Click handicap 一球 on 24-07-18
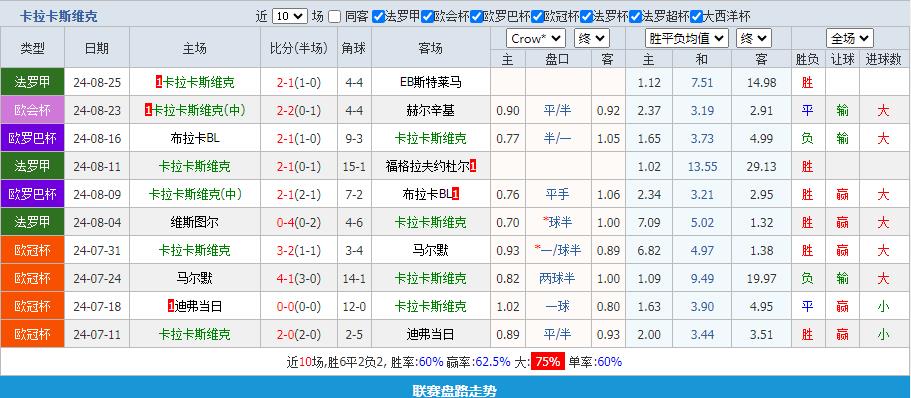Viewport: 911px width, 398px height. click(558, 306)
